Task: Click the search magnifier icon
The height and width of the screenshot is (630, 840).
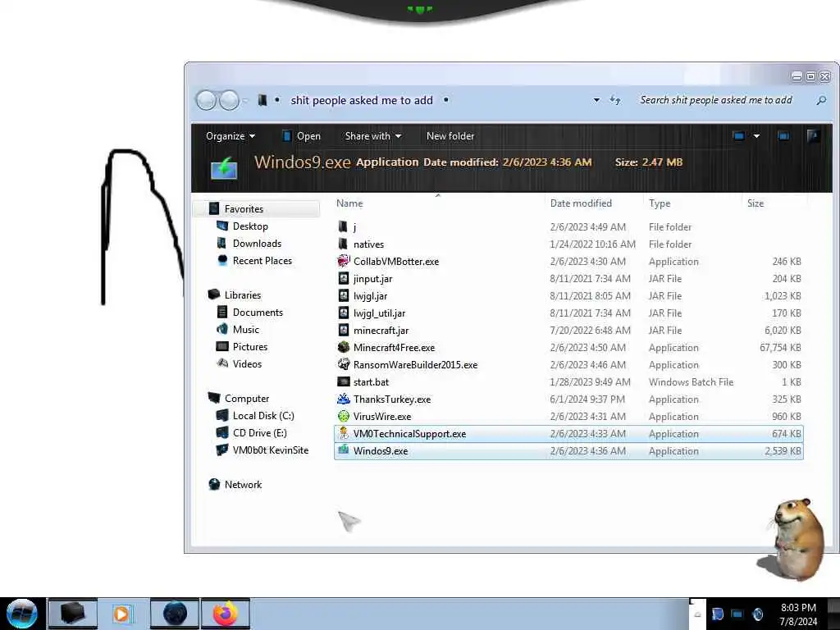Action: pyautogui.click(x=820, y=100)
